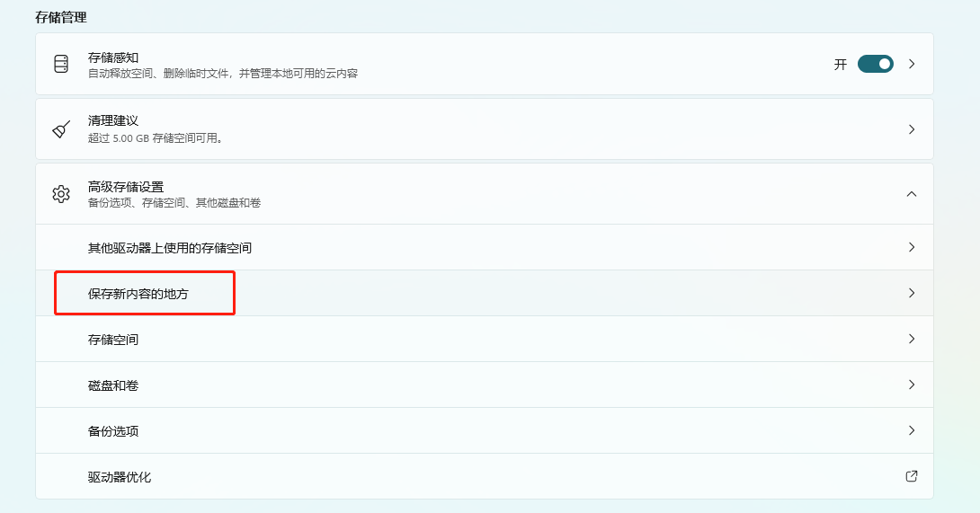Open 其他驱动器上使用的存储空间
This screenshot has width=980, height=513.
(x=485, y=247)
